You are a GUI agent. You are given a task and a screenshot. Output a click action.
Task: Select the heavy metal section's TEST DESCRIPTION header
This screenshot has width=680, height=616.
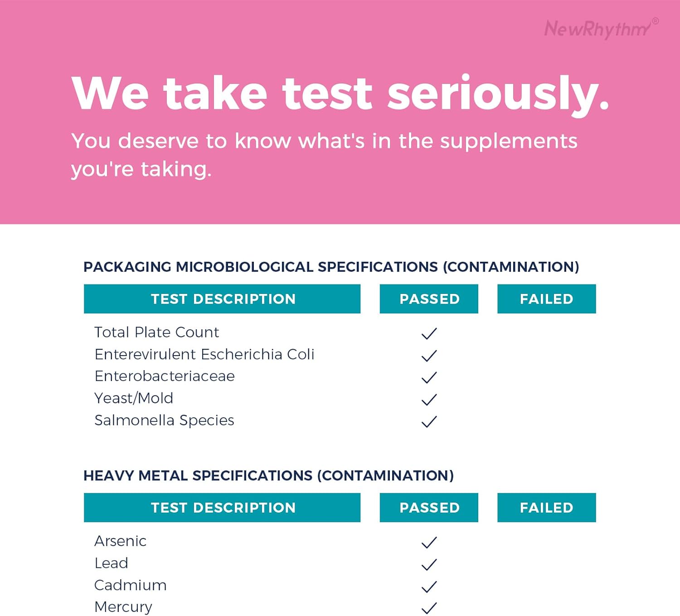pos(222,508)
